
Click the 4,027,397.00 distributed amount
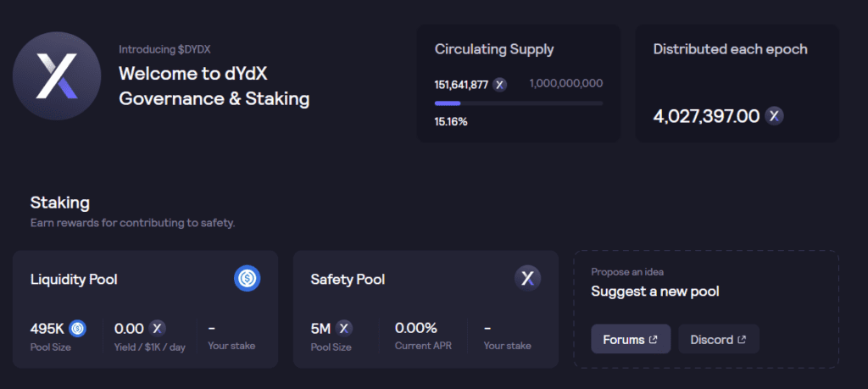tap(706, 116)
